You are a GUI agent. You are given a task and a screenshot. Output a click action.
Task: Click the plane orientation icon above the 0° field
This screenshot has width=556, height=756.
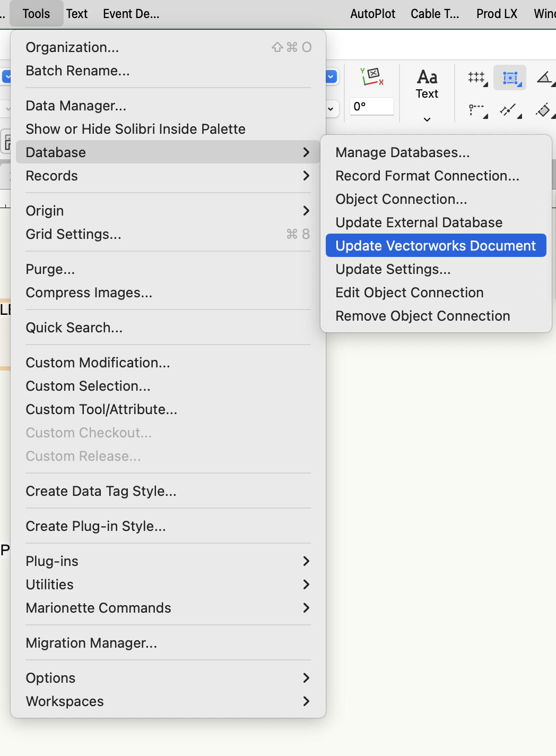point(371,77)
